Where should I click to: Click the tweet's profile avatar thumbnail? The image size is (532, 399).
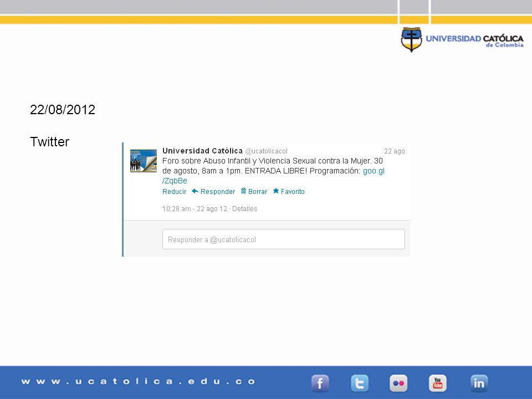(144, 161)
